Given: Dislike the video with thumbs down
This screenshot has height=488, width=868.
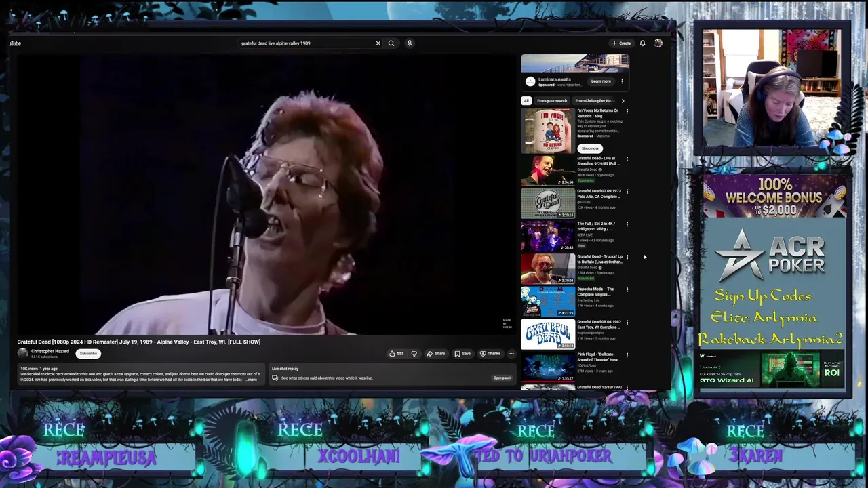Looking at the screenshot, I should (x=414, y=354).
